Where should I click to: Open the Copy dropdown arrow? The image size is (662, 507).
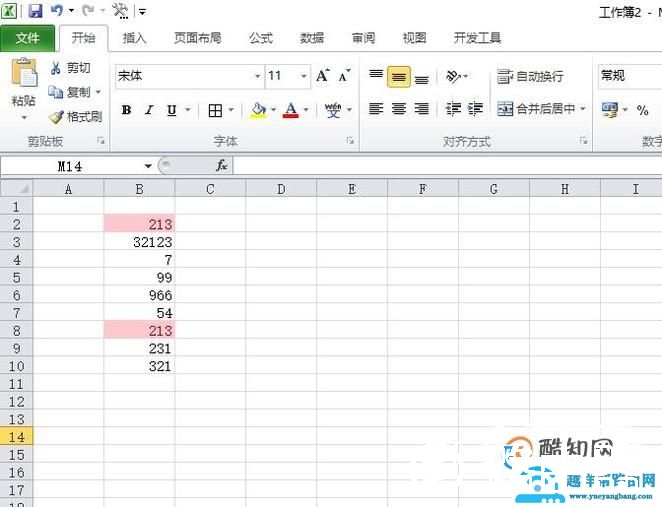pyautogui.click(x=98, y=92)
